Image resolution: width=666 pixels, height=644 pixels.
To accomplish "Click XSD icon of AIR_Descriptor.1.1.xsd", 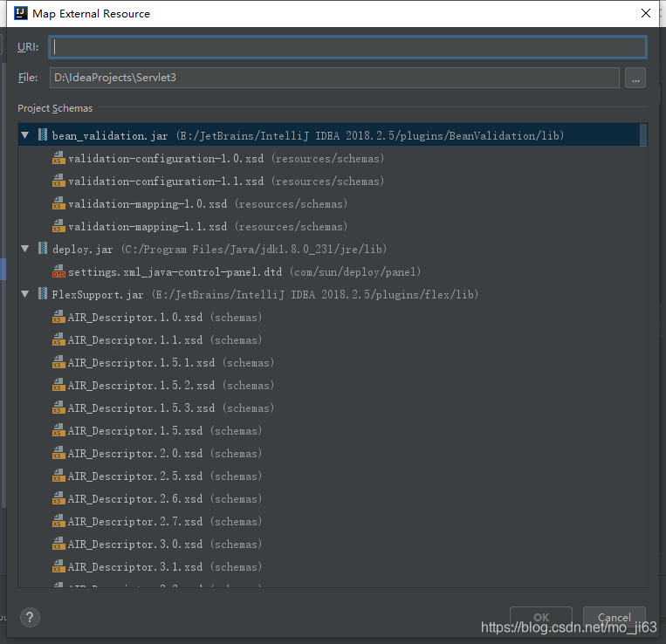I will point(58,339).
